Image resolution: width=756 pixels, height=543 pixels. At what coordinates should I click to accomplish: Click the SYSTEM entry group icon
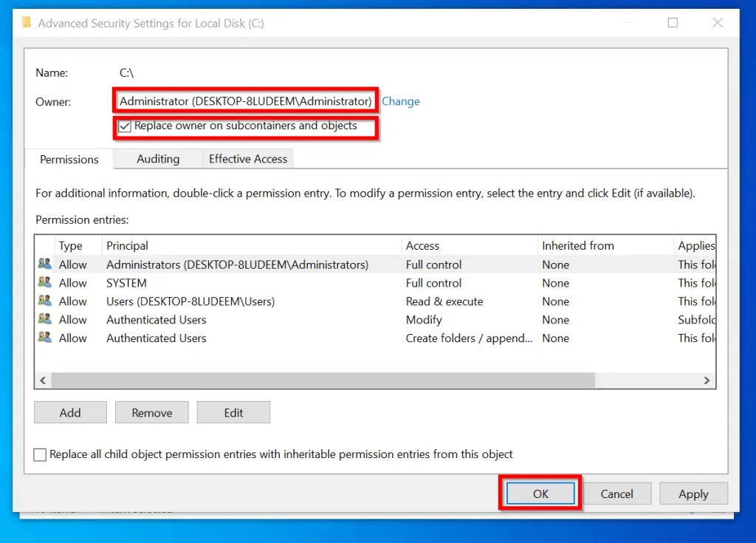(45, 282)
